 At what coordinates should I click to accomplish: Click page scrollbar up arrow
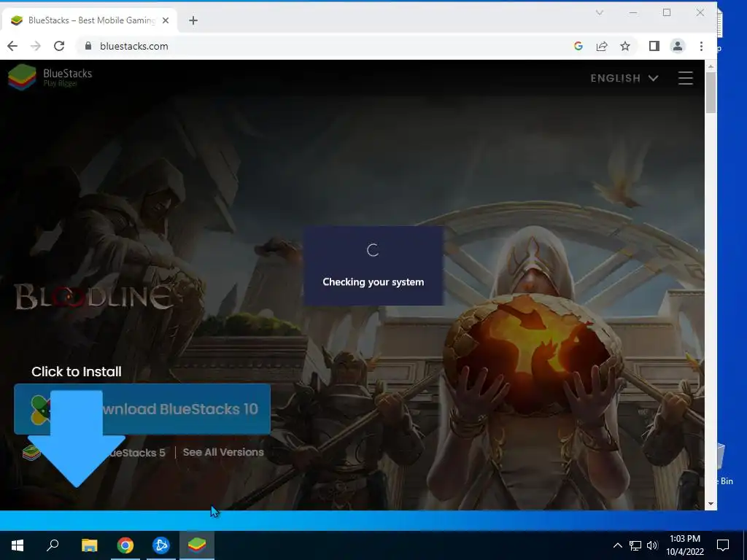pos(711,66)
